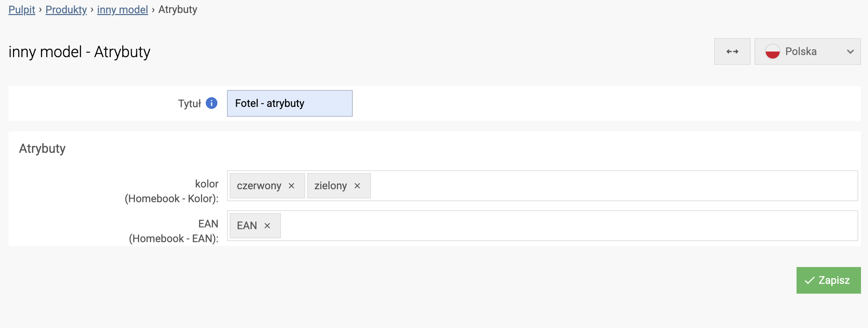
Task: Click the info icon next to Tytuł
Action: [x=212, y=103]
